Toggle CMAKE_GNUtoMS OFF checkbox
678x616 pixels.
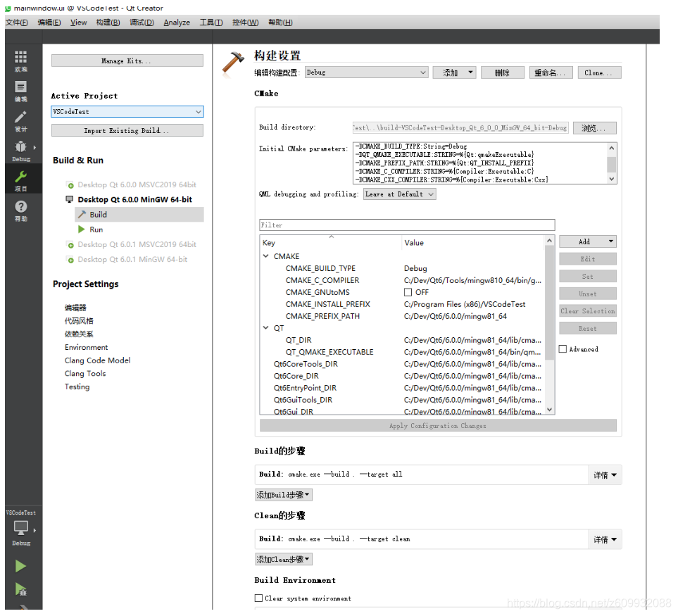coord(408,292)
